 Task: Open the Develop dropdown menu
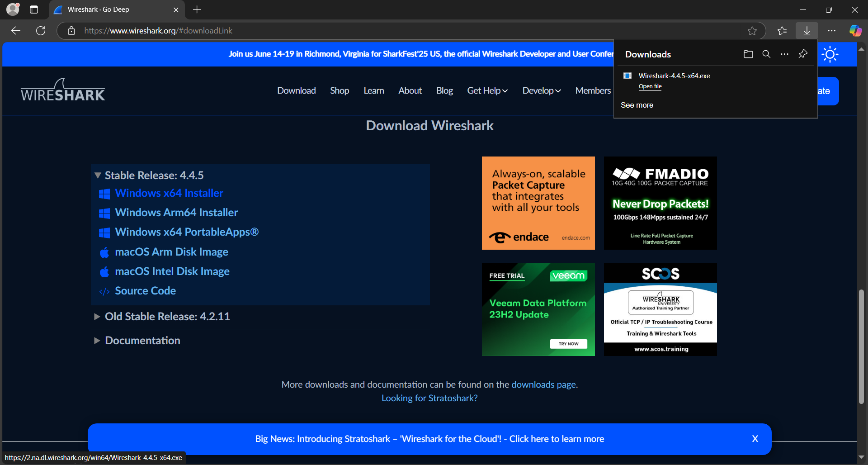click(542, 90)
